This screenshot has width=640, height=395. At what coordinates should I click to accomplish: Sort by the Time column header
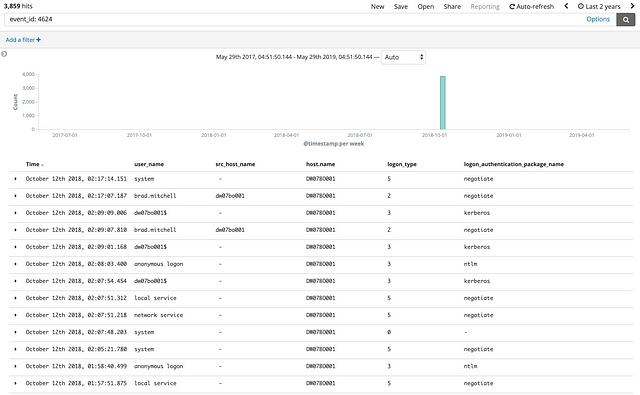point(35,164)
